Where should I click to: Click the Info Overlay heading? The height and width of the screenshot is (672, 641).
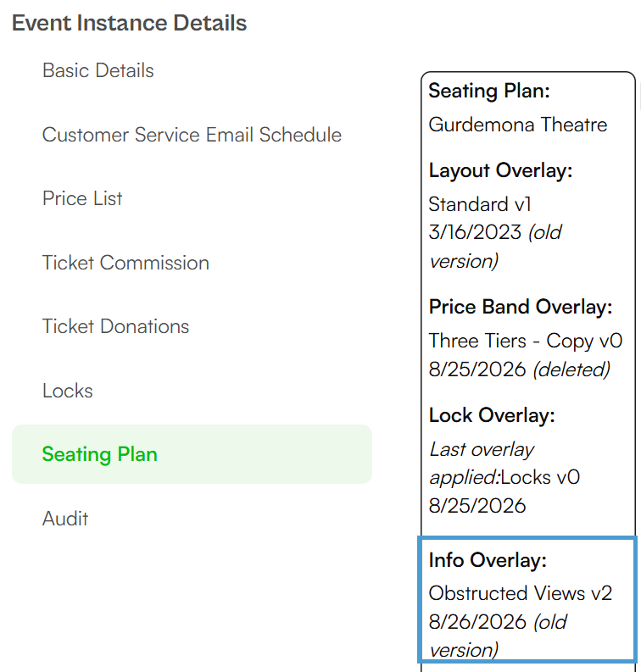click(x=488, y=560)
